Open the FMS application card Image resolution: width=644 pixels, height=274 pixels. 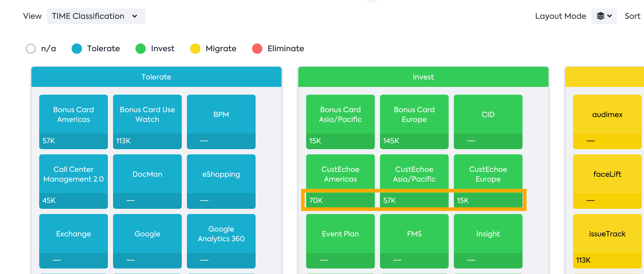coord(414,241)
